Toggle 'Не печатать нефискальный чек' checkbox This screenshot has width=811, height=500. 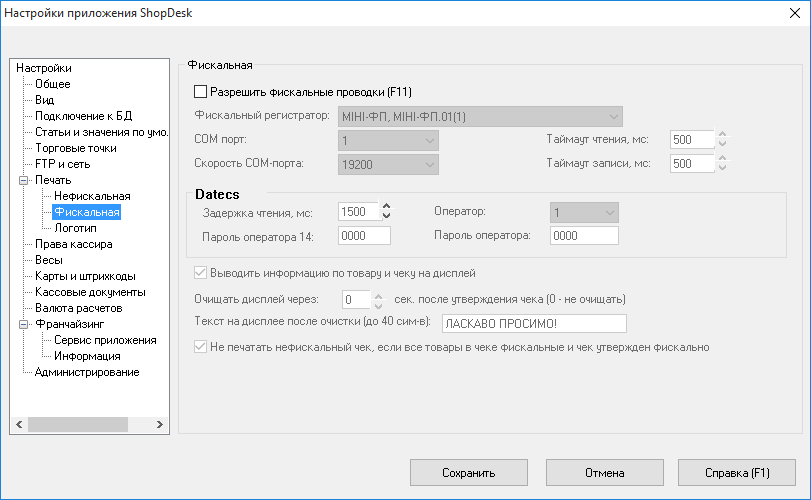200,347
